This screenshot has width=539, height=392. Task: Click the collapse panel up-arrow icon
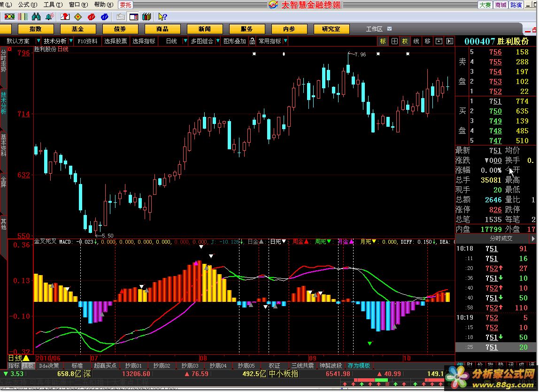[439, 41]
